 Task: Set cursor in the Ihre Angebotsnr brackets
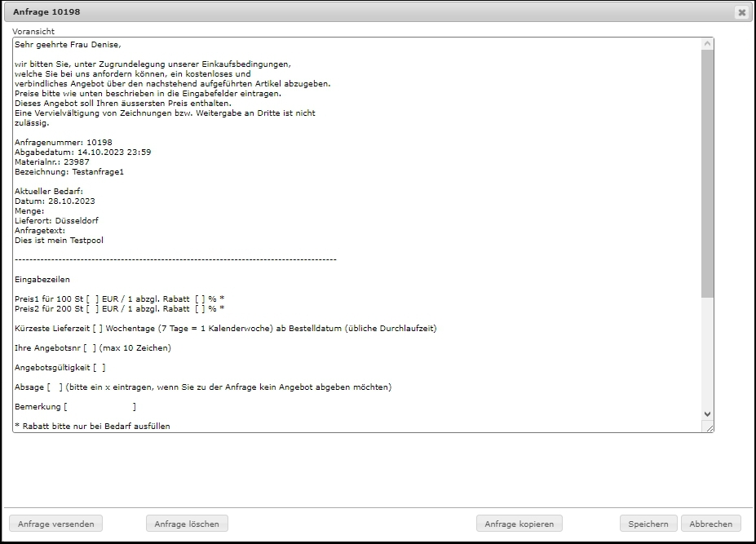tap(89, 348)
